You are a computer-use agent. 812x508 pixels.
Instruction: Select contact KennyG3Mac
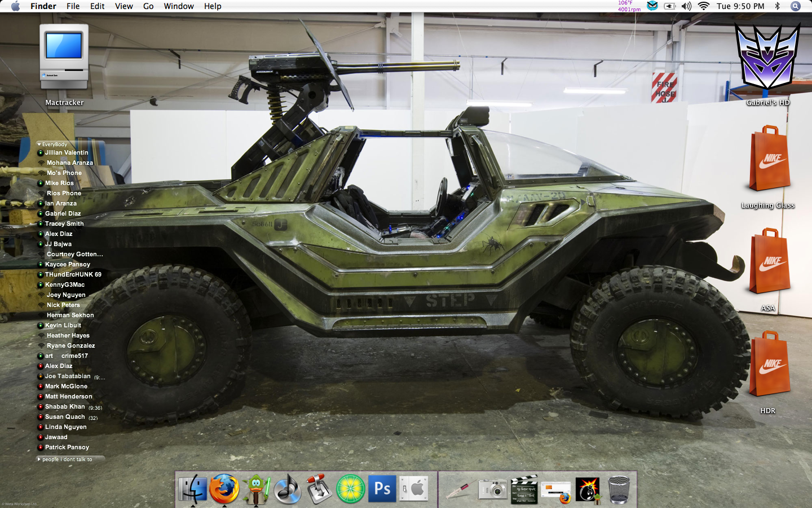tap(65, 284)
